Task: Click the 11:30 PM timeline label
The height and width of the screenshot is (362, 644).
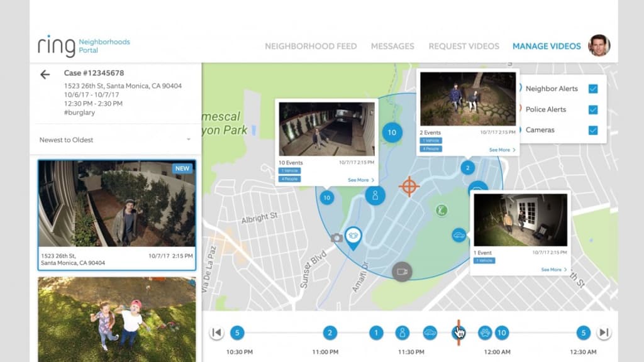Action: tap(411, 352)
